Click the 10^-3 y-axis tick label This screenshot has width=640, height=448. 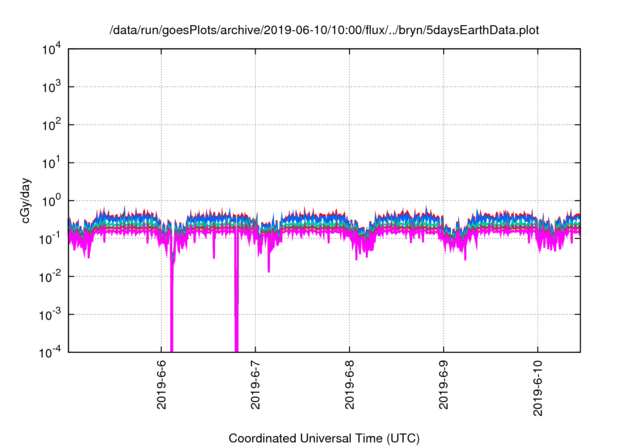coord(50,315)
